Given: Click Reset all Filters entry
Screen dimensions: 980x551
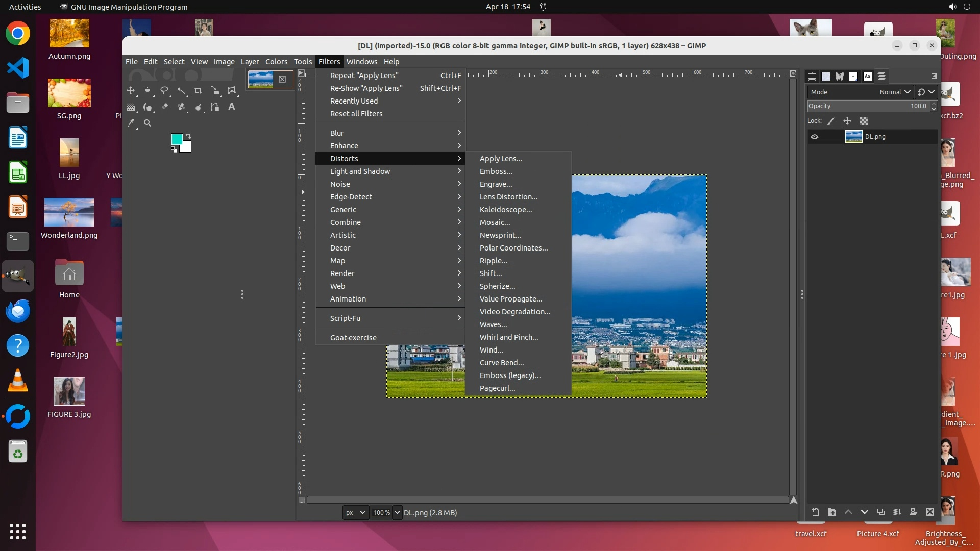Looking at the screenshot, I should tap(356, 114).
